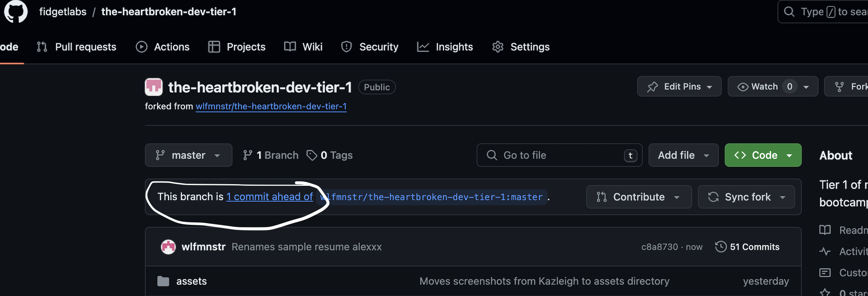
Task: Open the Add file dropdown
Action: [x=683, y=155]
